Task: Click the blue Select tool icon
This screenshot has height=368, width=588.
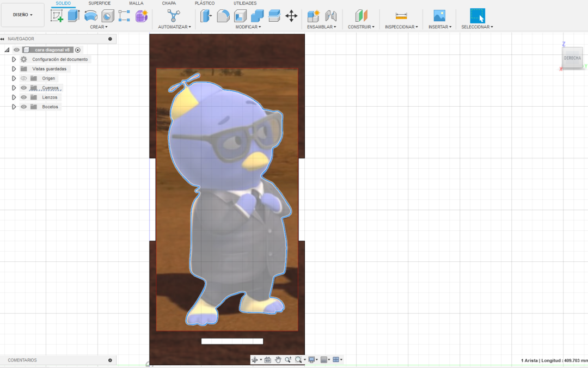Action: [477, 16]
